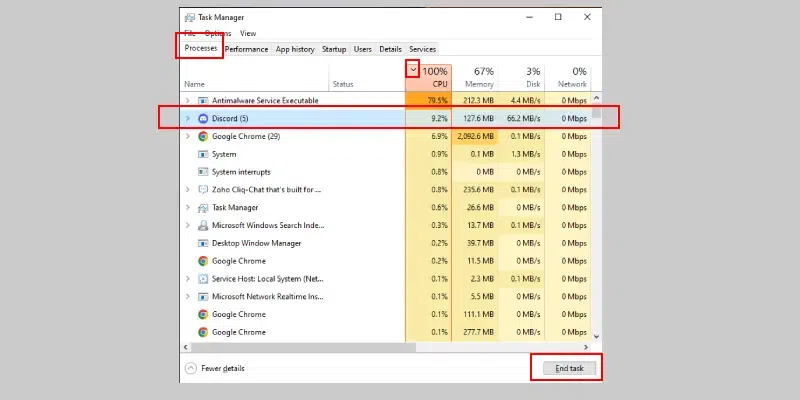Click the vertical scrollbar down arrow
The width and height of the screenshot is (800, 400).
tap(596, 336)
